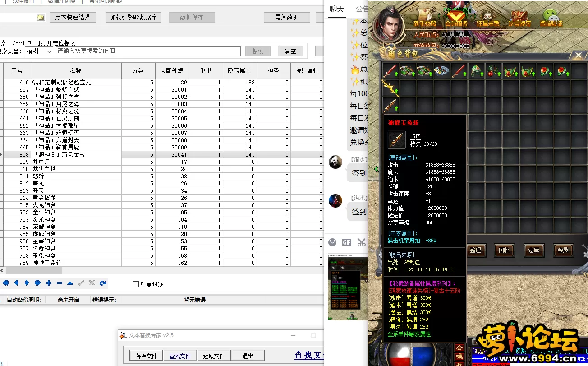The image size is (588, 366).
Task: Insert new record plus icon
Action: pos(49,283)
